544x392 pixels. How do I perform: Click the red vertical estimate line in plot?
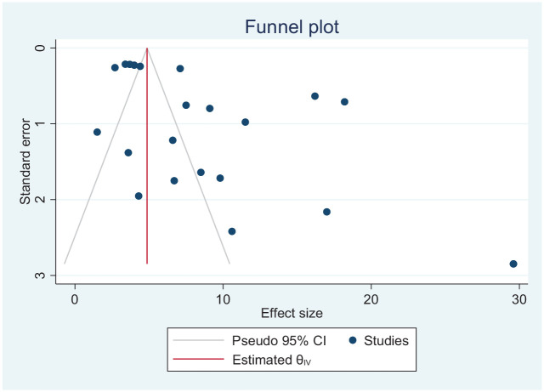[147, 170]
